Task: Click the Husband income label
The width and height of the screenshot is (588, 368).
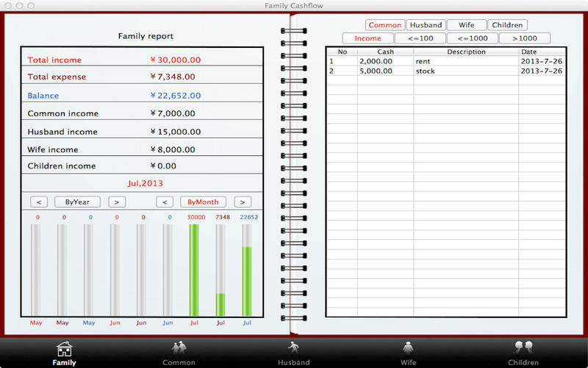Action: [62, 132]
